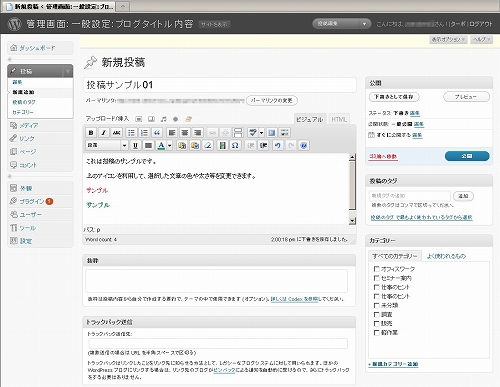Viewport: 500px width, 387px height.
Task: Click the tag 追加 button
Action: [463, 196]
